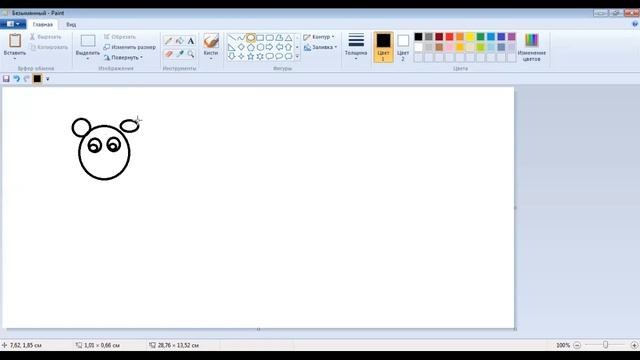Choose the Curve shape

point(241,38)
